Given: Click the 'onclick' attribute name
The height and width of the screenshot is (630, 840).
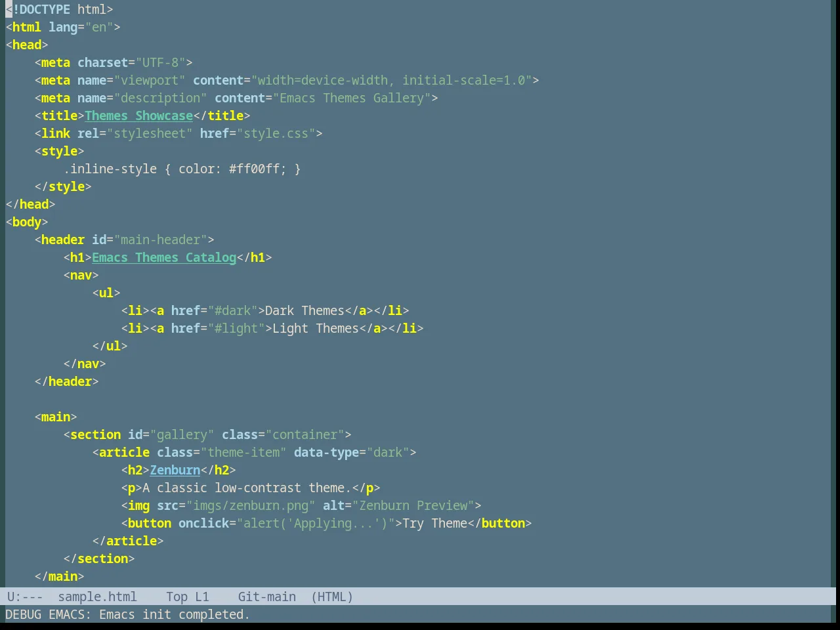Looking at the screenshot, I should click(203, 523).
